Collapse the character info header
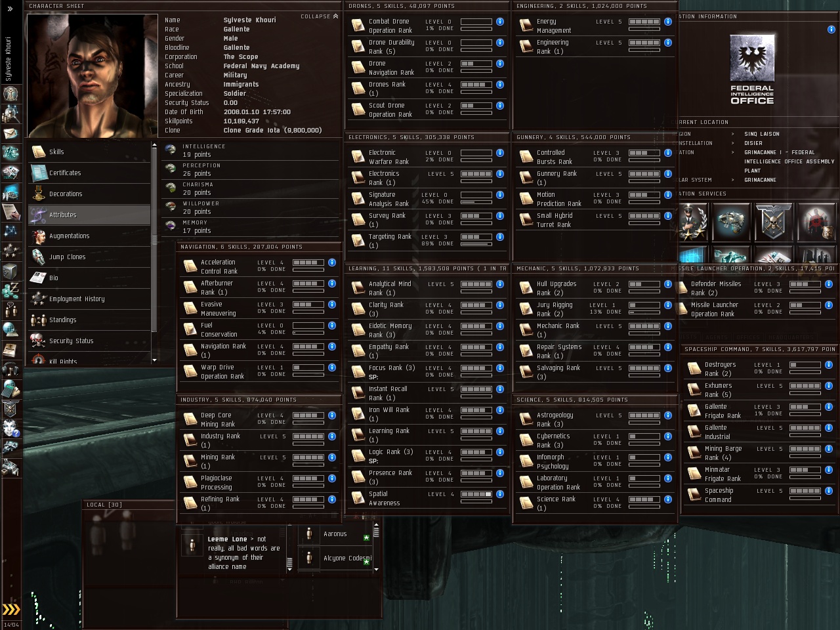Image resolution: width=840 pixels, height=630 pixels. click(320, 16)
